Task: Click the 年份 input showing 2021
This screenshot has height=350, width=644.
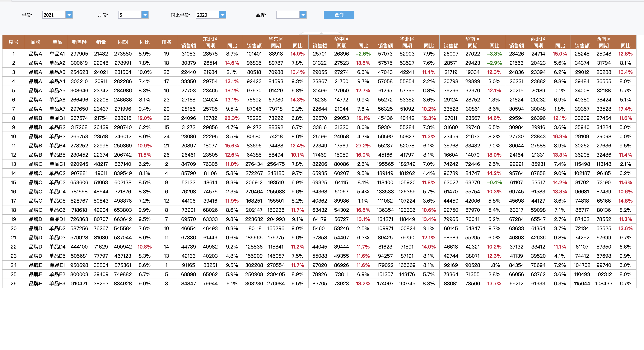Action: [54, 15]
